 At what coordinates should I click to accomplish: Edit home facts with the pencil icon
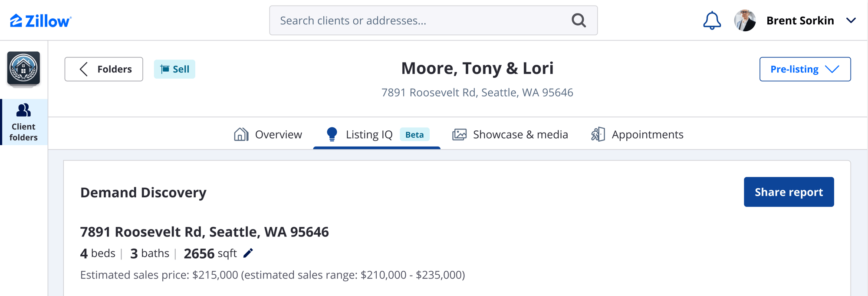(x=248, y=253)
